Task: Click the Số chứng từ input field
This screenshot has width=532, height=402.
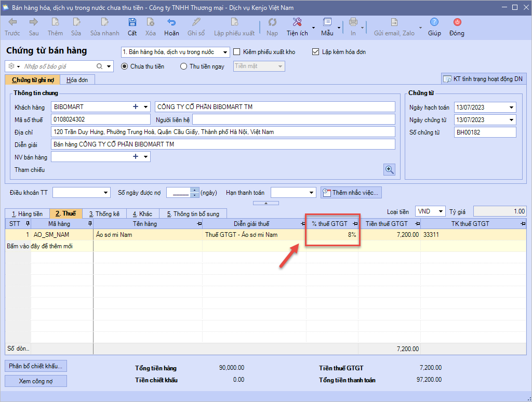Action: (x=485, y=132)
